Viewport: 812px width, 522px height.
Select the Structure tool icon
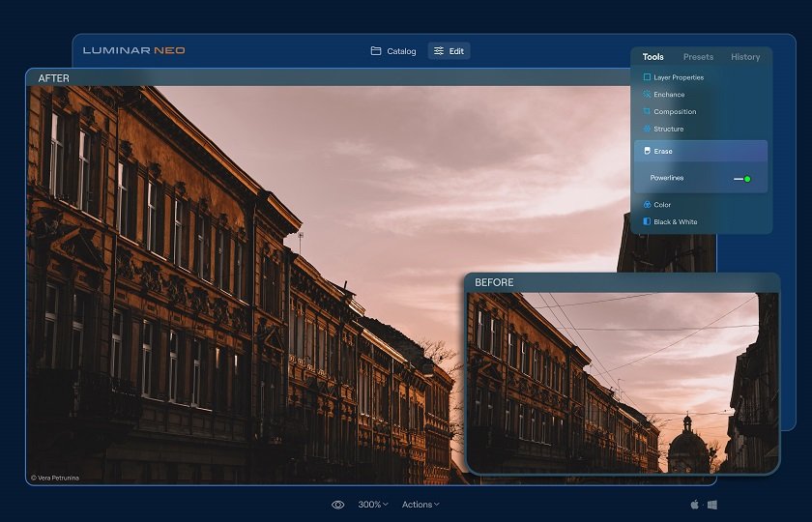coord(647,129)
